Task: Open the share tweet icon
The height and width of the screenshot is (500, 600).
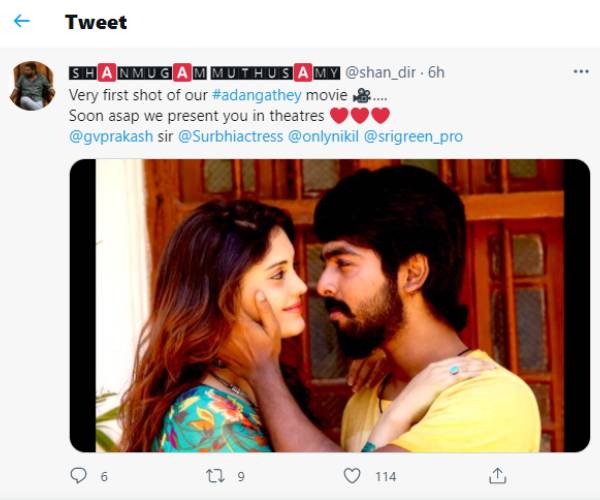Action: pyautogui.click(x=498, y=476)
